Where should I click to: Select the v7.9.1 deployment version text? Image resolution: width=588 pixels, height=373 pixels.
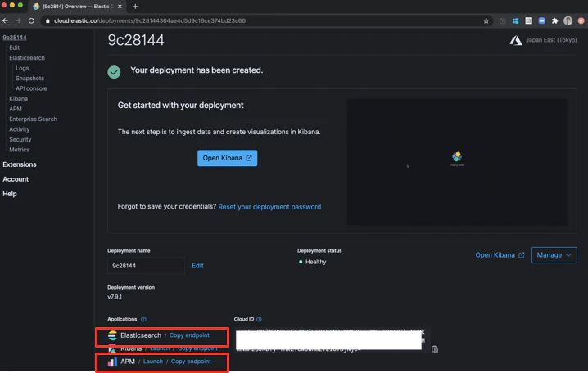115,297
